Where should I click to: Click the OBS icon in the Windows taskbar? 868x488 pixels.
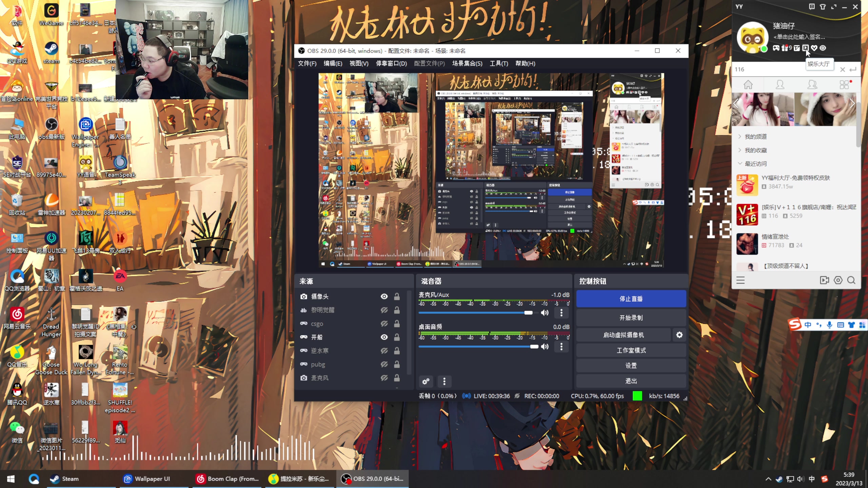[347, 479]
